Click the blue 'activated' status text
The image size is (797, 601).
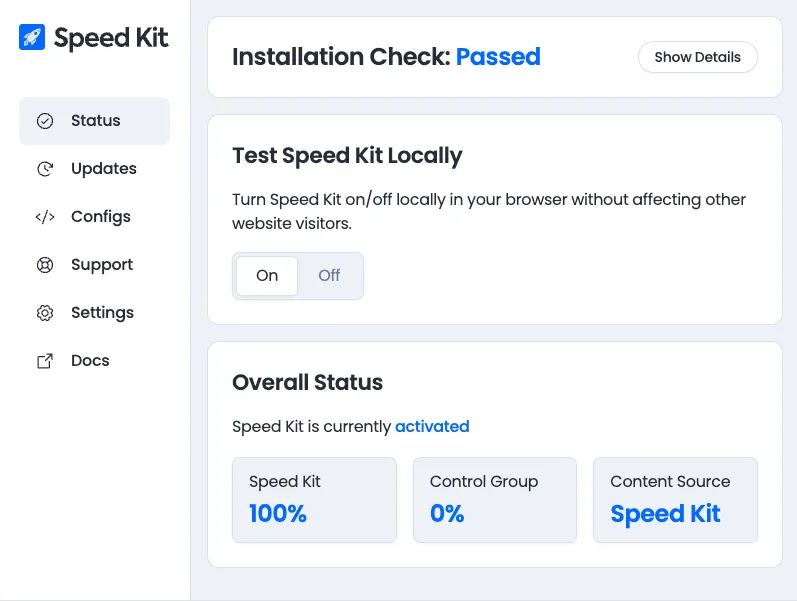click(432, 426)
